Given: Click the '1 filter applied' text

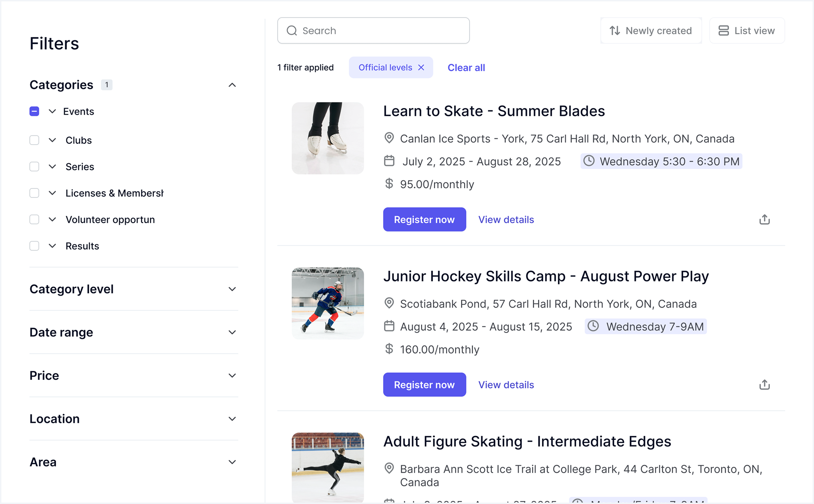Looking at the screenshot, I should tap(305, 67).
